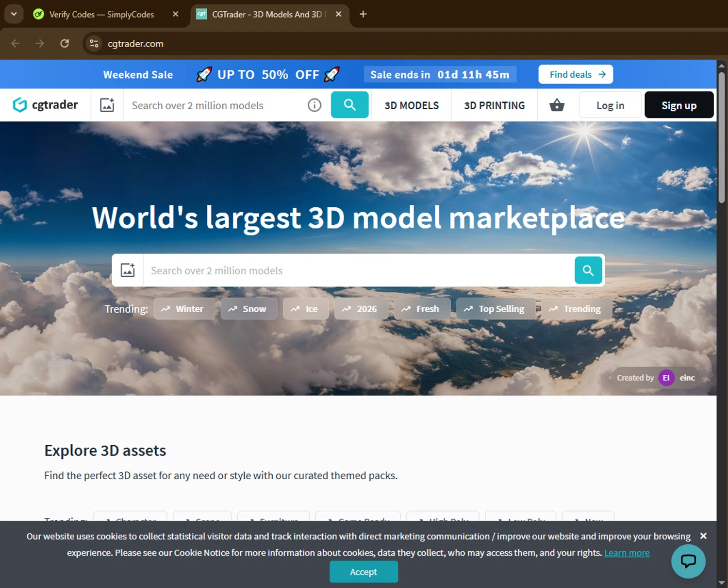Select the Ice trending tag
Screen dimensions: 728x588
(x=306, y=309)
